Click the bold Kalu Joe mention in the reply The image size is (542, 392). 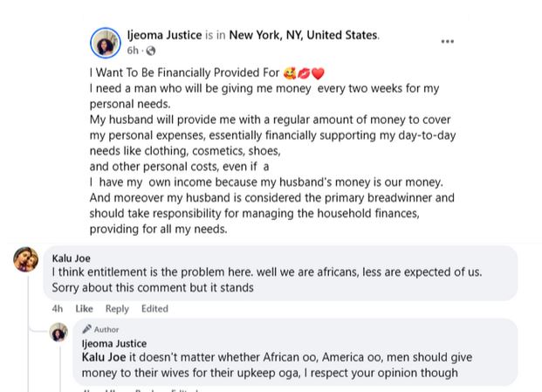[104, 357]
